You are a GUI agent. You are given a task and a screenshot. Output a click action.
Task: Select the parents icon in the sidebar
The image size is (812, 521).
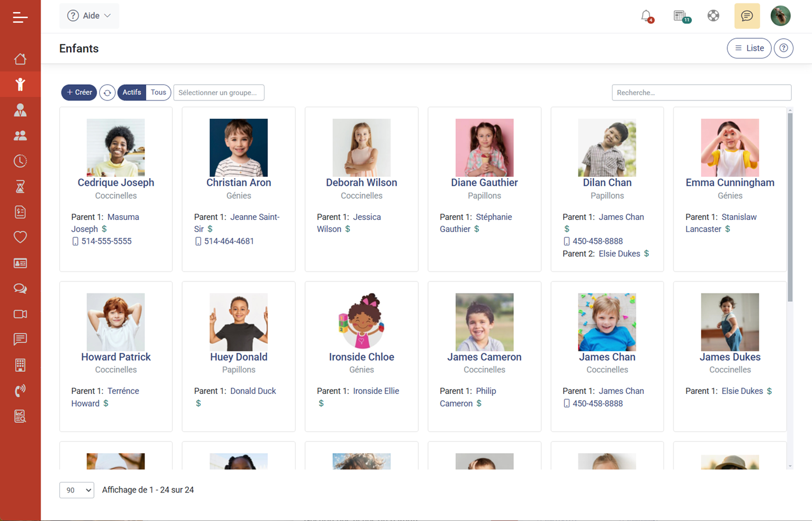click(x=20, y=110)
